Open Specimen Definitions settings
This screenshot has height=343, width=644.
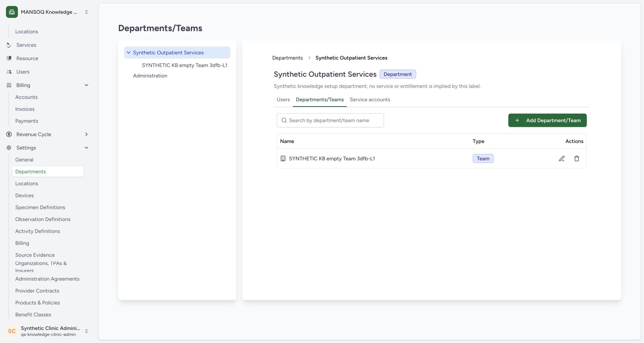click(40, 207)
